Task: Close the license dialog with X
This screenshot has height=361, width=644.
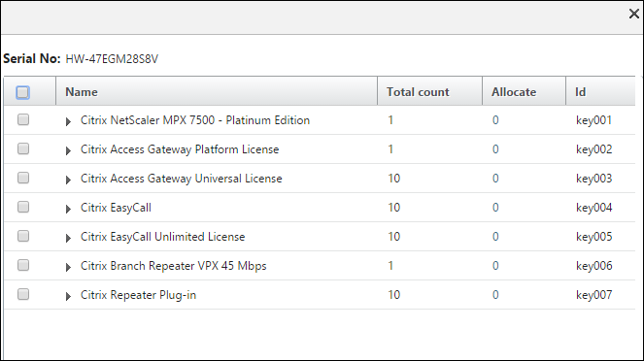Action: 633,14
